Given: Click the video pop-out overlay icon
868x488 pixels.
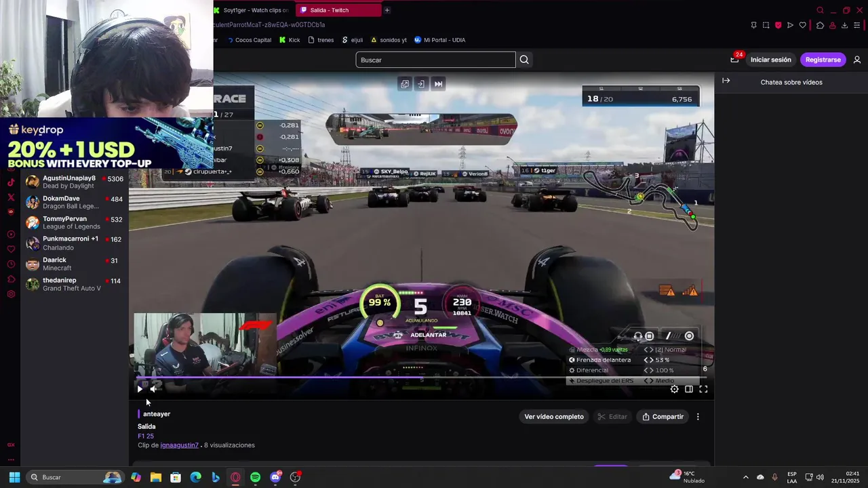Looking at the screenshot, I should [x=405, y=84].
